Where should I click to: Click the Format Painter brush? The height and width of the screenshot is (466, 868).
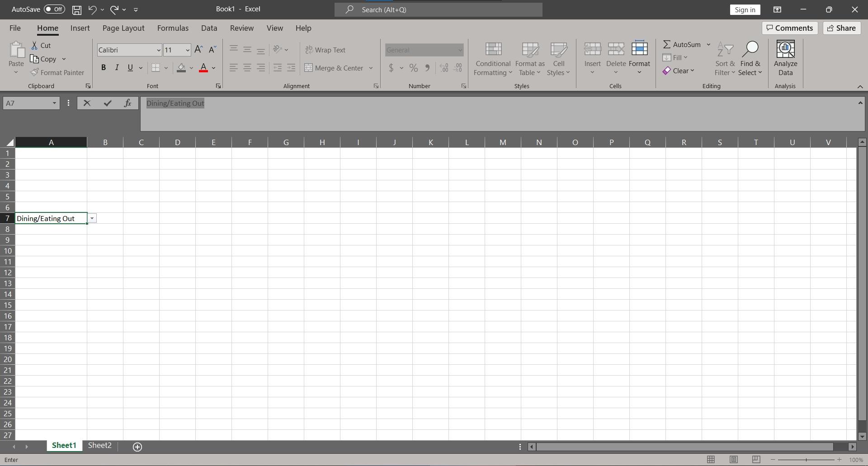click(34, 72)
